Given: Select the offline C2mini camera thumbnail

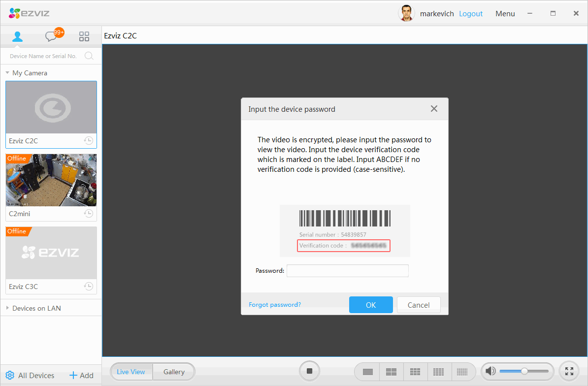Looking at the screenshot, I should (51, 180).
